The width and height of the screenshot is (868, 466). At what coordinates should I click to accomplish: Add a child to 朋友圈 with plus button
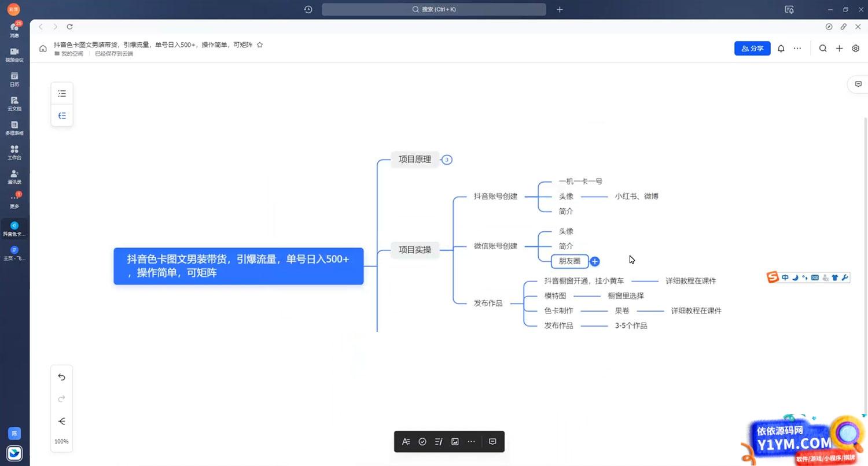595,261
